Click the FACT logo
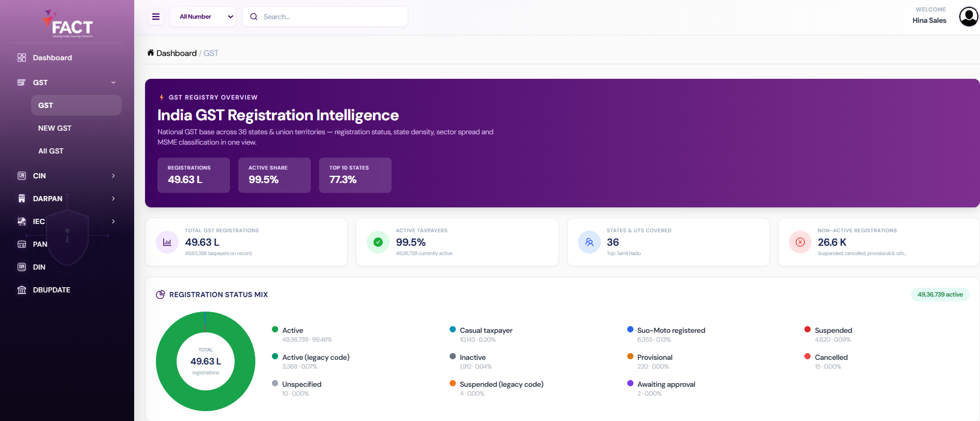The image size is (980, 421). coord(68,24)
